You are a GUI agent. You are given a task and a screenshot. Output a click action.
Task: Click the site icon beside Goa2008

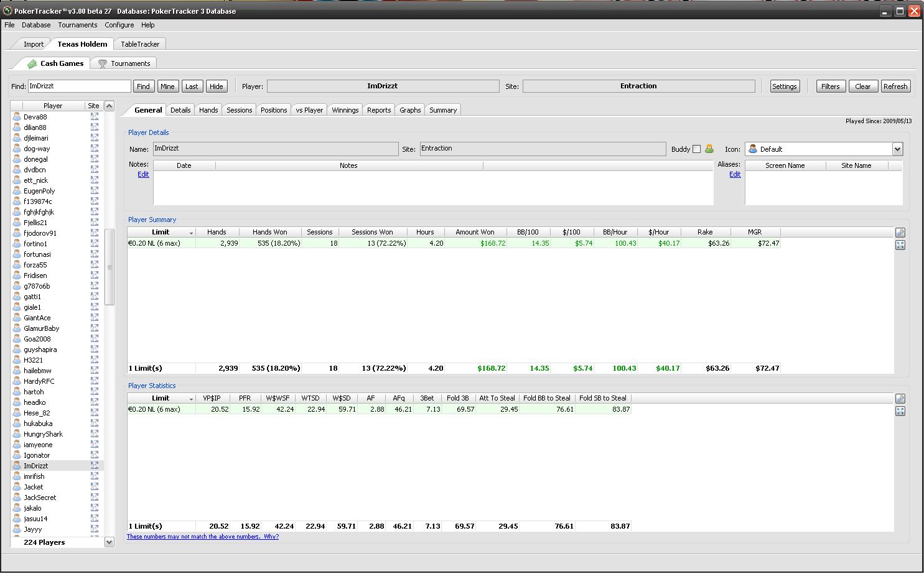(95, 338)
